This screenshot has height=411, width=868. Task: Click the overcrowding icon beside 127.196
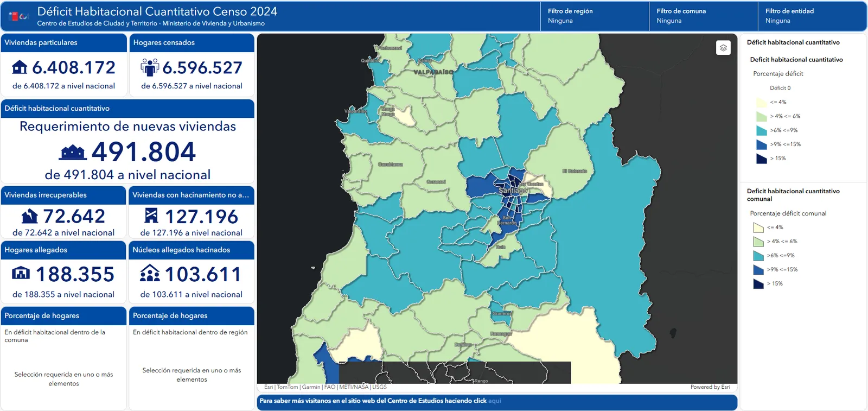pyautogui.click(x=151, y=216)
